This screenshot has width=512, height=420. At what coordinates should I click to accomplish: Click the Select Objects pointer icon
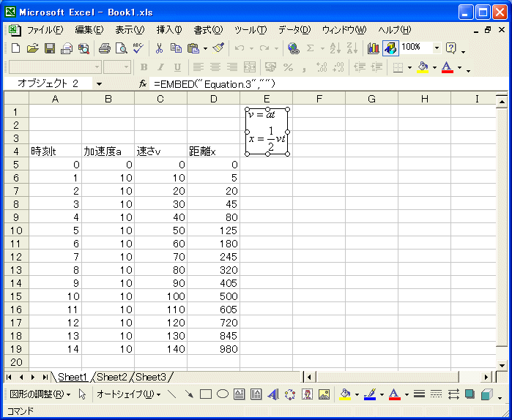coord(82,394)
